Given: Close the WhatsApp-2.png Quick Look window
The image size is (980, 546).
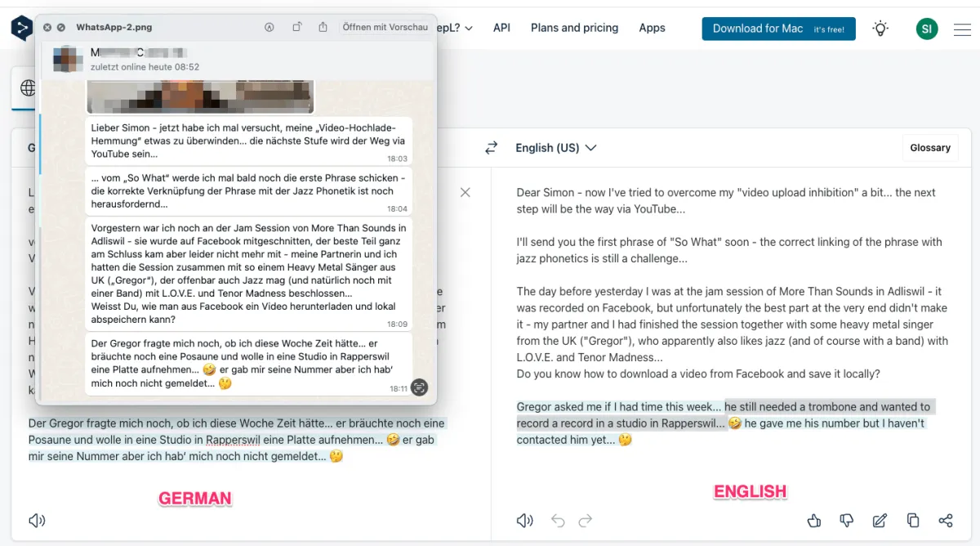Looking at the screenshot, I should point(47,28).
